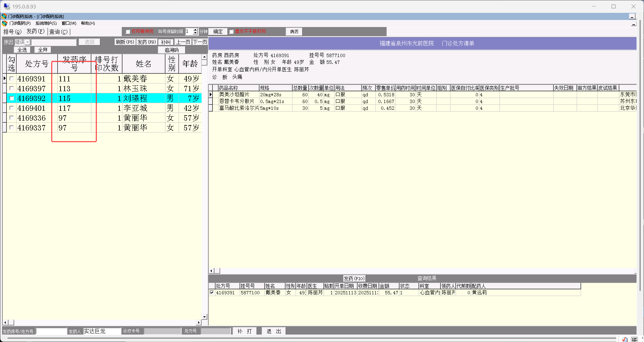
Task: Increase the 叫号保留时间 minutes with the up arrow
Action: [x=195, y=30]
